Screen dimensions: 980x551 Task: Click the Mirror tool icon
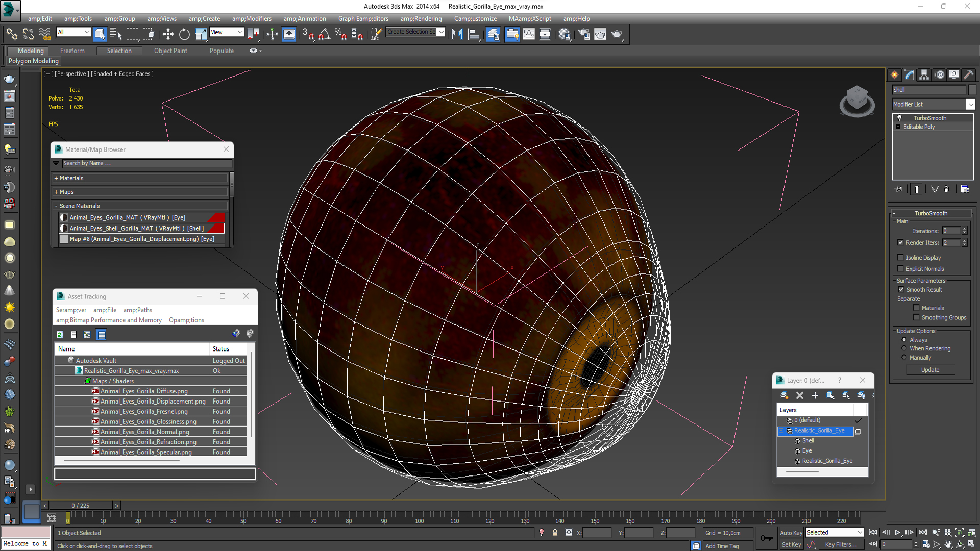click(x=457, y=34)
